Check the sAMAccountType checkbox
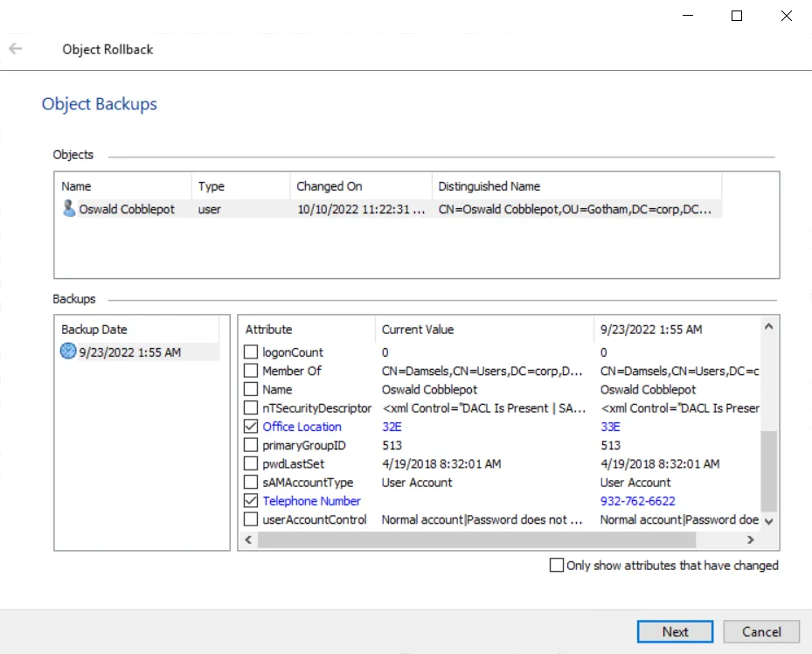Image resolution: width=812 pixels, height=654 pixels. pyautogui.click(x=251, y=482)
